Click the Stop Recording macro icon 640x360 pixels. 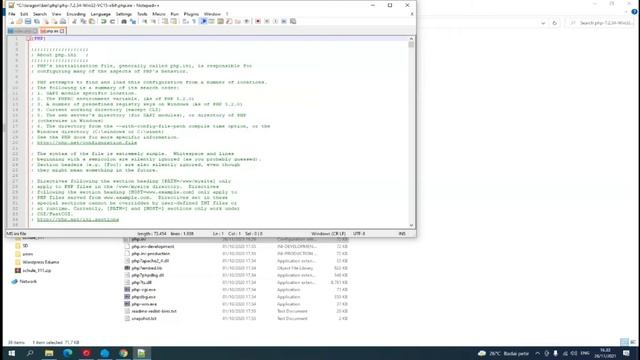pos(267,21)
